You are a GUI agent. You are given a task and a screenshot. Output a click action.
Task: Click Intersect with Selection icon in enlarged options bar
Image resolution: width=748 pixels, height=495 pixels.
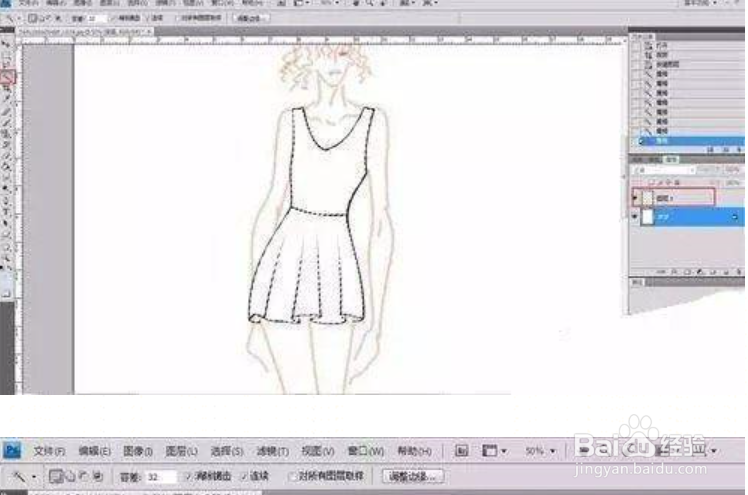98,476
